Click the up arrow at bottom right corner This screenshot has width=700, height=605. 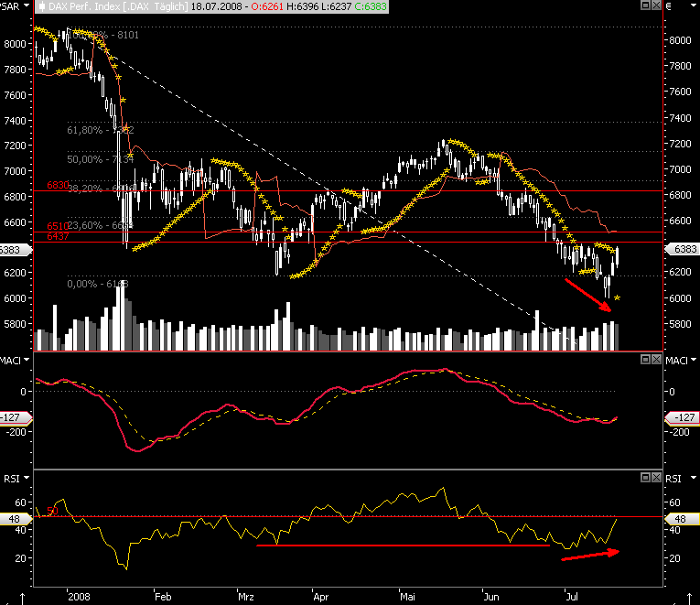click(x=689, y=599)
